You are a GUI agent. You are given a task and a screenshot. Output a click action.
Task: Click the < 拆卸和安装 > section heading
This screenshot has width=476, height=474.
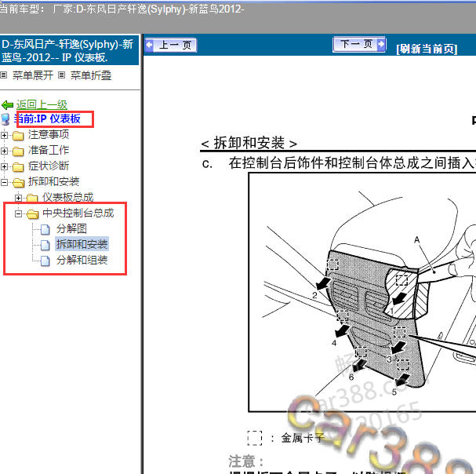pyautogui.click(x=249, y=143)
